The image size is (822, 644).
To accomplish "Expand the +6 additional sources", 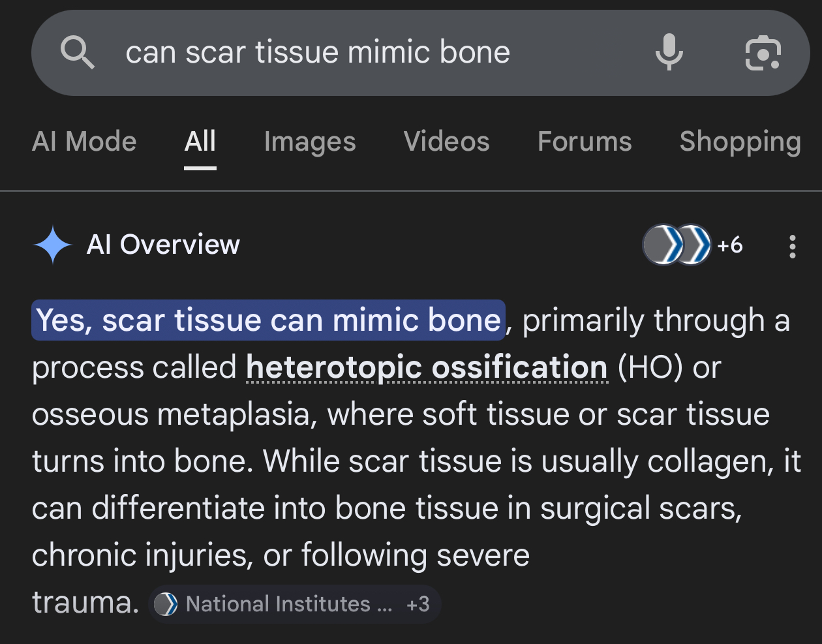I will pyautogui.click(x=730, y=245).
